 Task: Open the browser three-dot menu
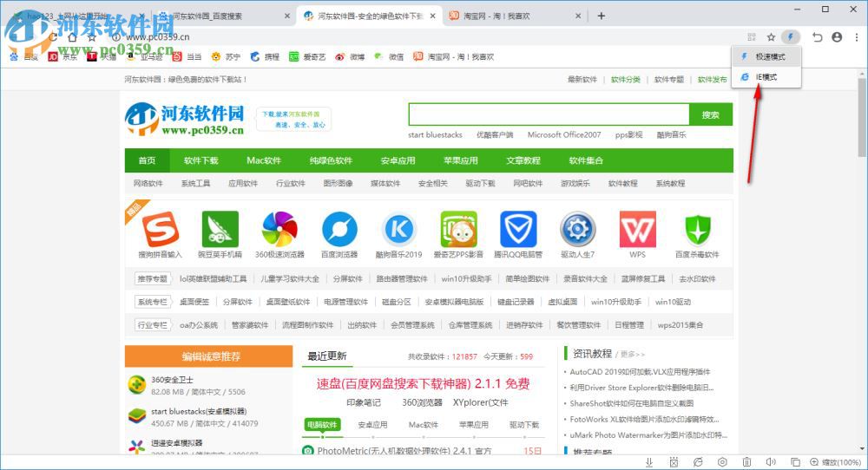pos(857,37)
